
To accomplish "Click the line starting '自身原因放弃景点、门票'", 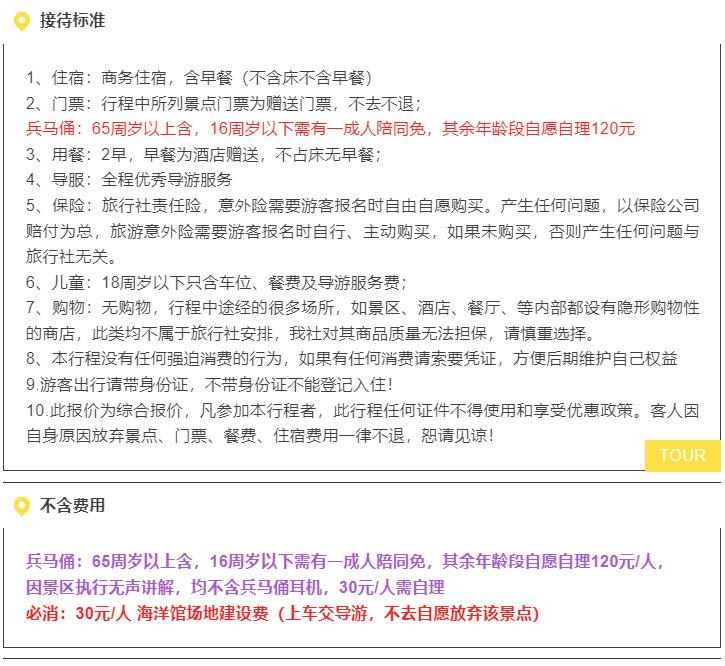I will pyautogui.click(x=260, y=436).
